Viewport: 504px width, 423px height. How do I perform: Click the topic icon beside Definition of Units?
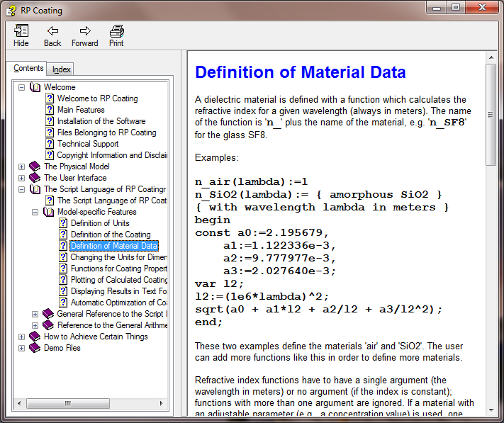63,223
